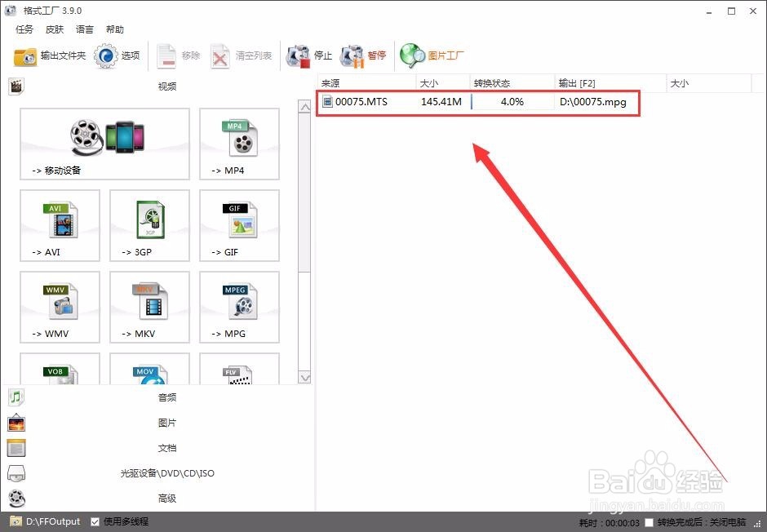Image resolution: width=767 pixels, height=532 pixels.
Task: Expand the 光驱设备\DVD\CD\ISO category
Action: click(166, 473)
